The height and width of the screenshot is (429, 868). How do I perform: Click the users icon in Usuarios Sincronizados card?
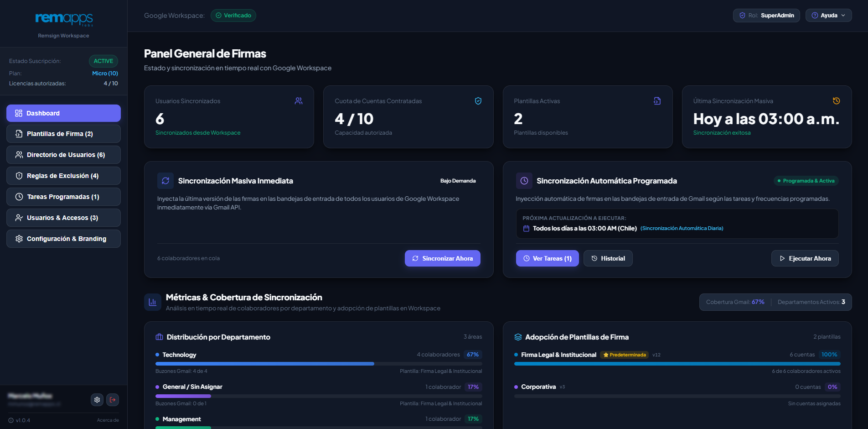(299, 101)
